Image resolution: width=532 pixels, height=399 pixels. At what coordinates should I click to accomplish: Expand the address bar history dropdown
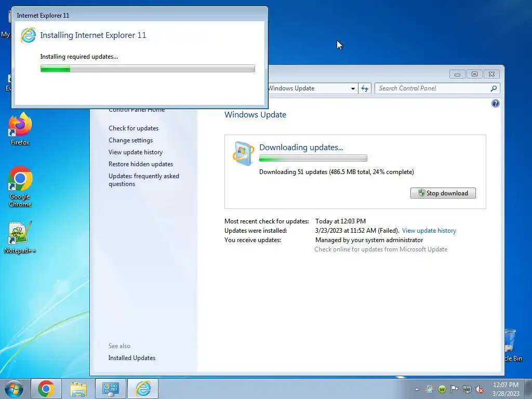tap(353, 88)
